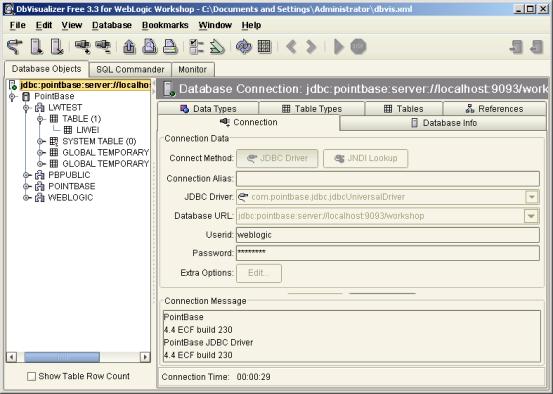Image resolution: width=553 pixels, height=394 pixels.
Task: Click the Password input field
Action: [x=388, y=253]
